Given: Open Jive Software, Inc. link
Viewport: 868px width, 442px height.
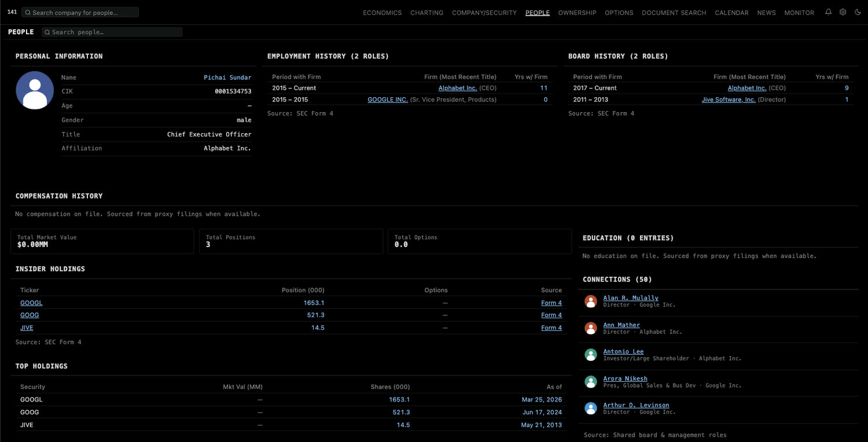Looking at the screenshot, I should click(729, 100).
